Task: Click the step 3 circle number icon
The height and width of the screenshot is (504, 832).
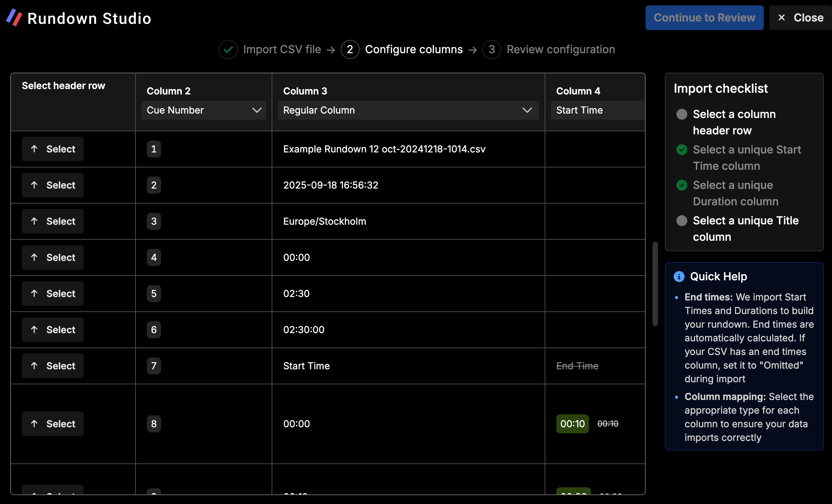Action: 491,49
